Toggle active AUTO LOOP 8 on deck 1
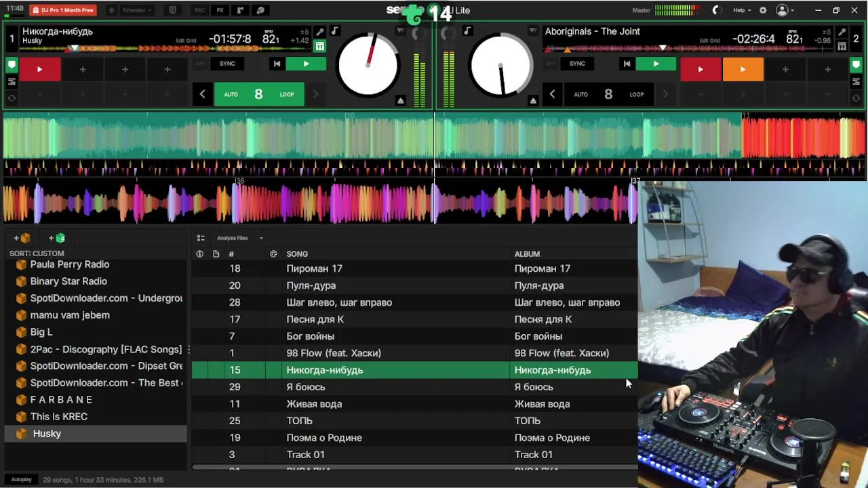Viewport: 868px width, 488px height. click(x=258, y=94)
